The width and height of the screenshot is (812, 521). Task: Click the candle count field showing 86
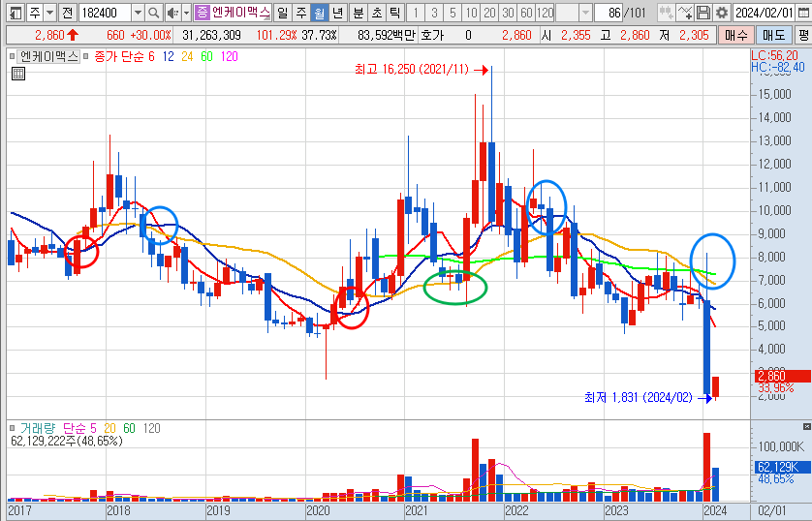pyautogui.click(x=608, y=13)
